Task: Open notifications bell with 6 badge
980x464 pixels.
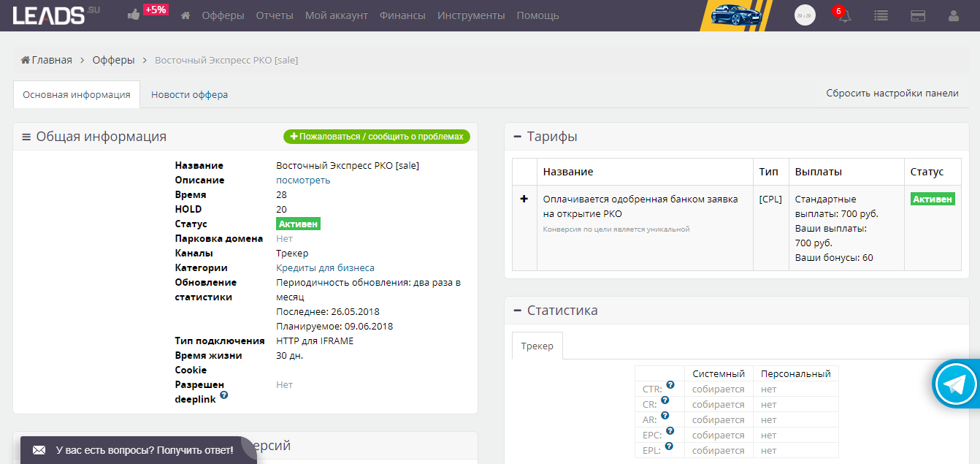Action: pos(844,15)
